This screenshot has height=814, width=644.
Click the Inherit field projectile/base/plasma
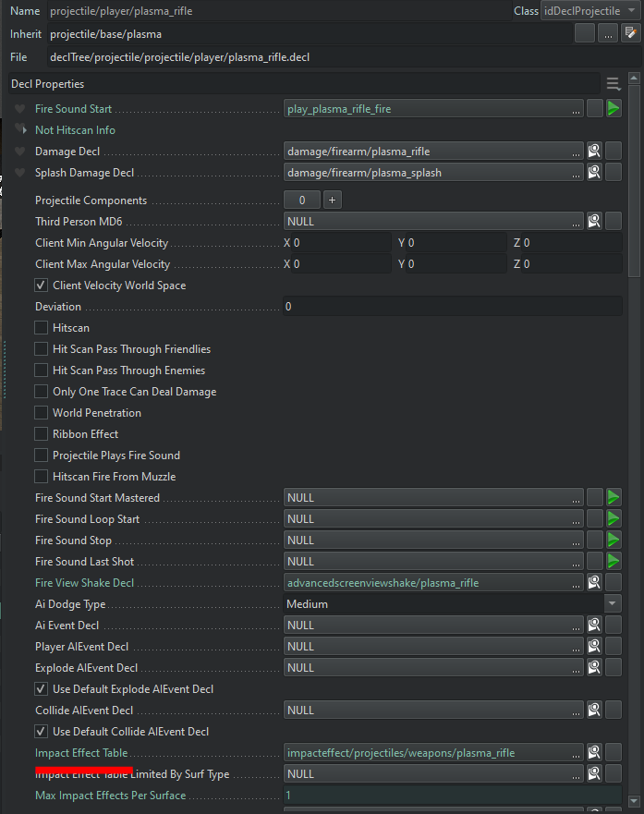pyautogui.click(x=310, y=34)
